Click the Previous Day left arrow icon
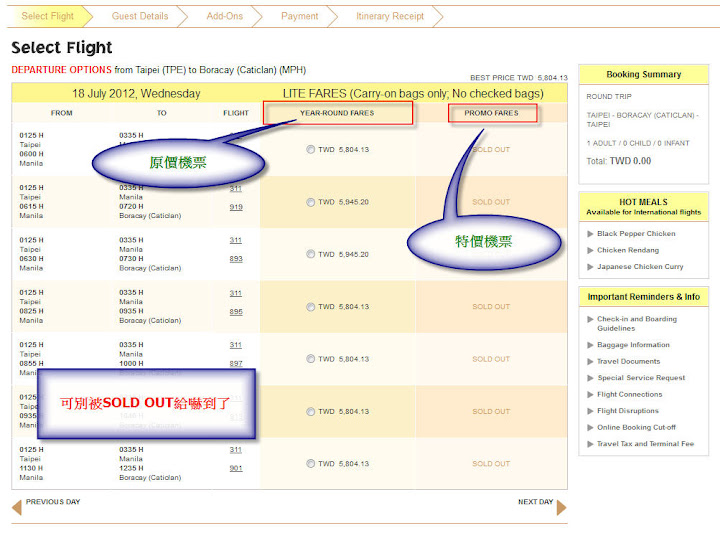 coord(17,508)
